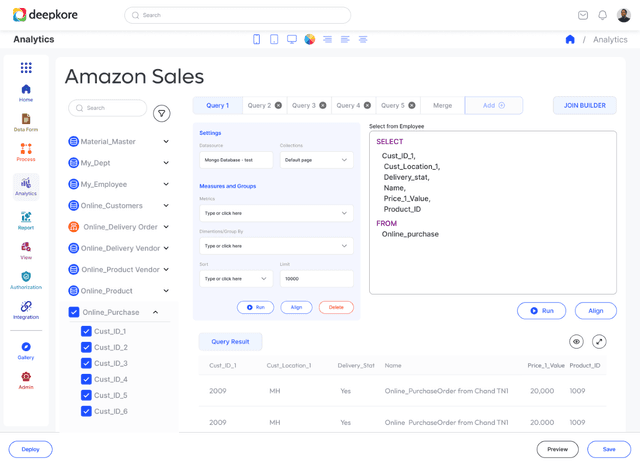Uncheck the Online_Purchase checkbox
The height and width of the screenshot is (467, 640).
pos(74,312)
